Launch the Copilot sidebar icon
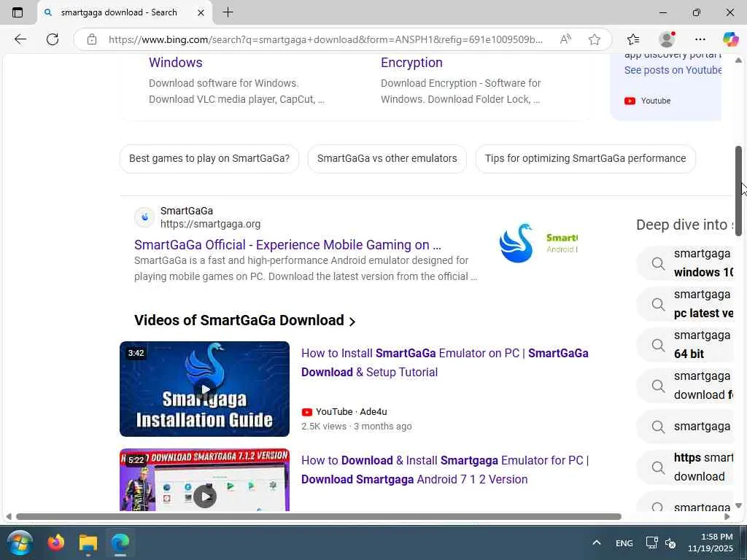Image resolution: width=747 pixels, height=560 pixels. point(730,39)
